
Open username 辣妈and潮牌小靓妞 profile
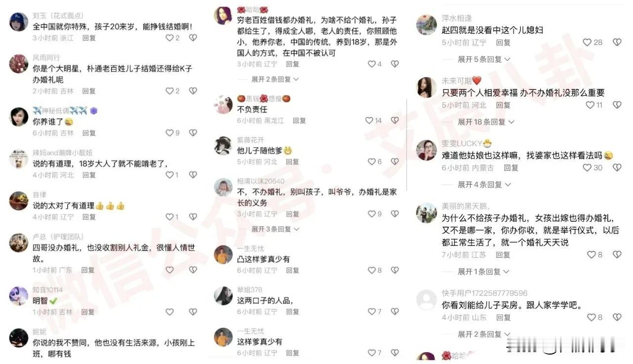point(63,152)
